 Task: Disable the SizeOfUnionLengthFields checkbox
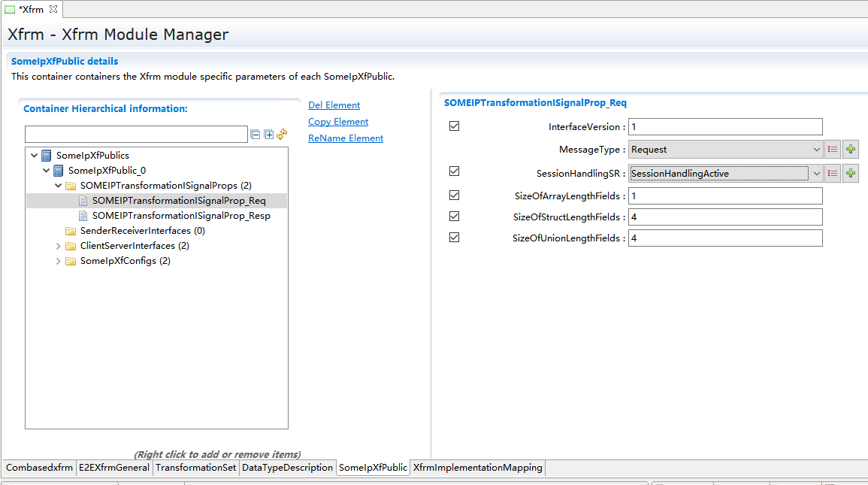pos(454,238)
